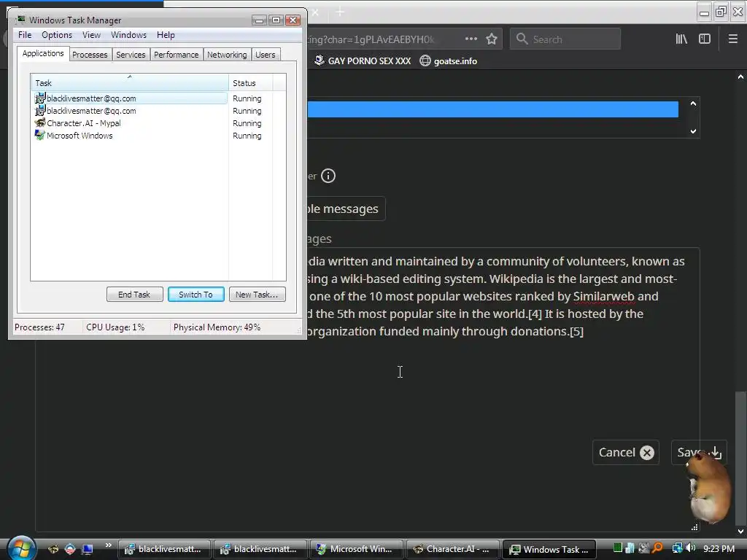Click the New Task... button
Viewport: 747px width, 560px height.
[257, 295]
